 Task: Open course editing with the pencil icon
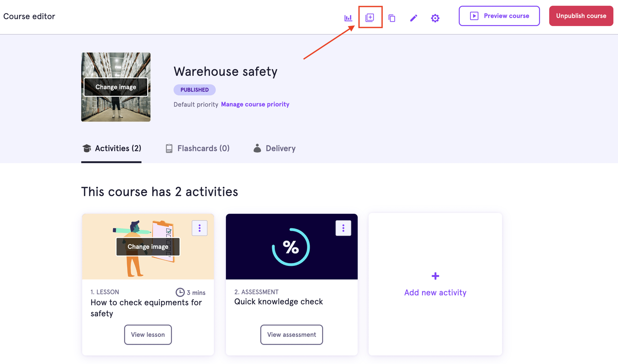click(x=413, y=17)
